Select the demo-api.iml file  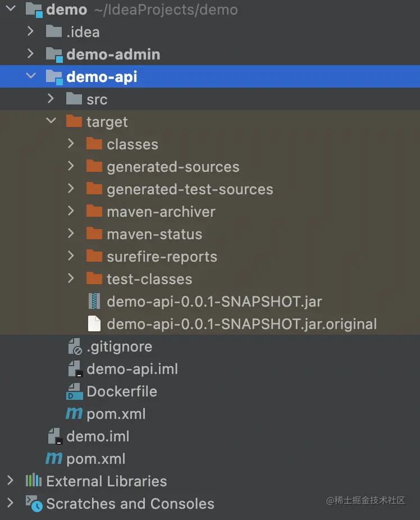click(x=132, y=369)
